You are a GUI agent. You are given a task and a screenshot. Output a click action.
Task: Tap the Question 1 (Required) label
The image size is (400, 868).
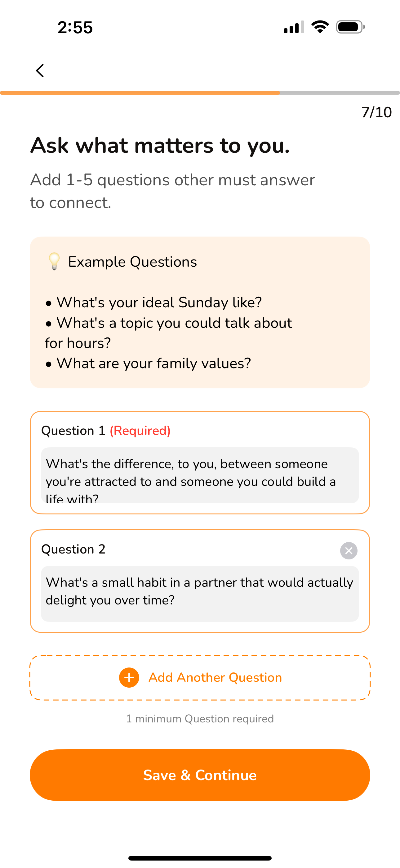pos(106,431)
